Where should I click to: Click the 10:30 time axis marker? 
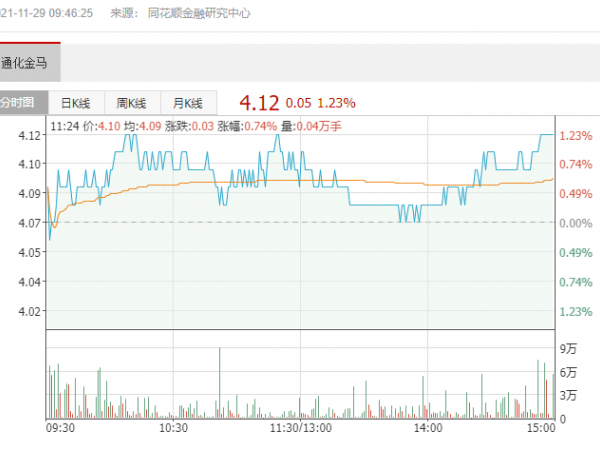pos(174,428)
